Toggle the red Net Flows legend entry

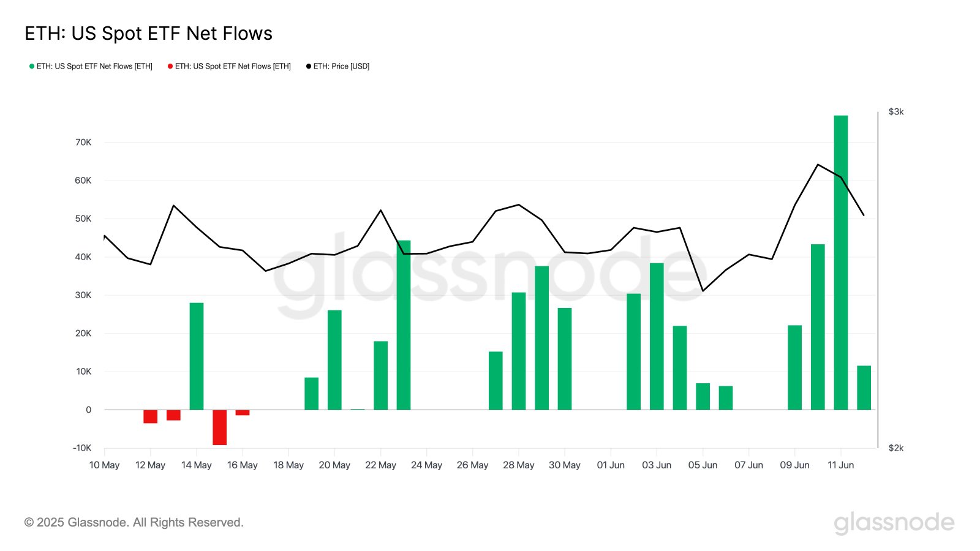[x=229, y=66]
